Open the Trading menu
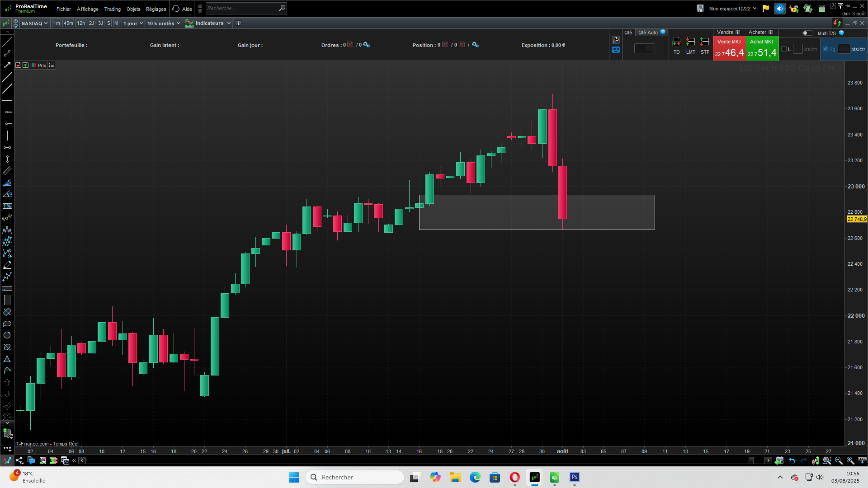This screenshot has height=488, width=868. (112, 9)
